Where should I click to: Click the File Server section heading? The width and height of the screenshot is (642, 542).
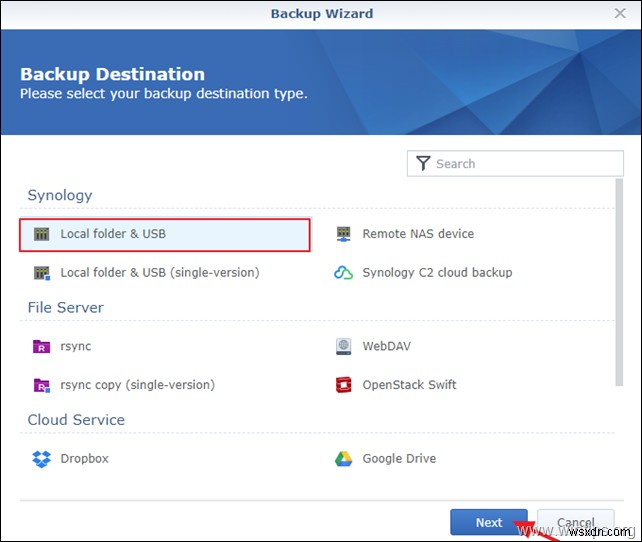(x=66, y=307)
